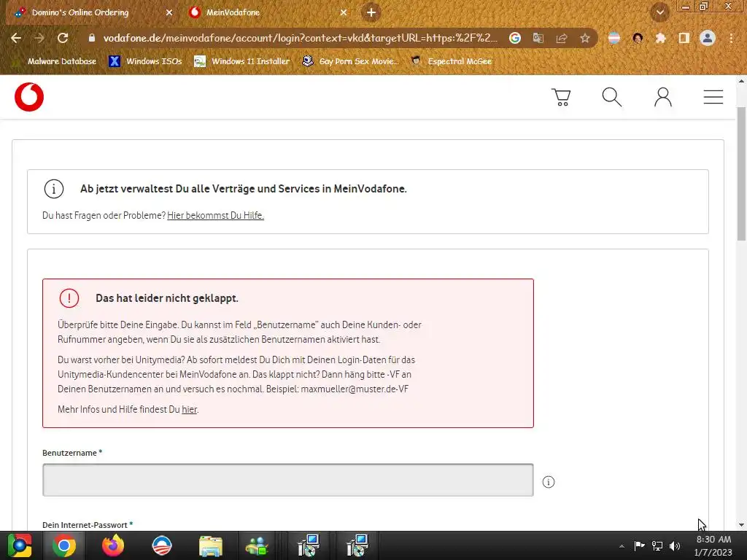Click the address bar URL
The width and height of the screenshot is (747, 560).
coord(300,38)
